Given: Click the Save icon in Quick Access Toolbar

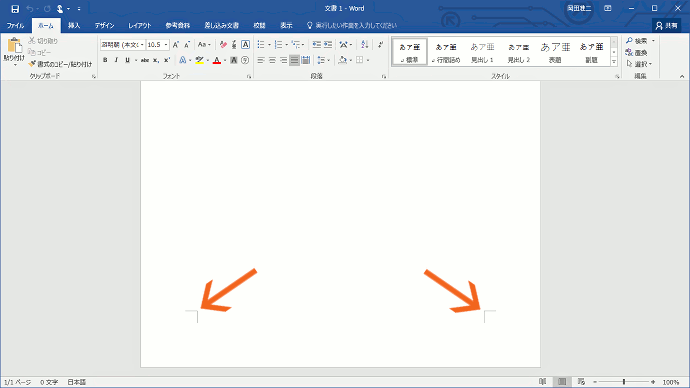Looking at the screenshot, I should [x=15, y=9].
